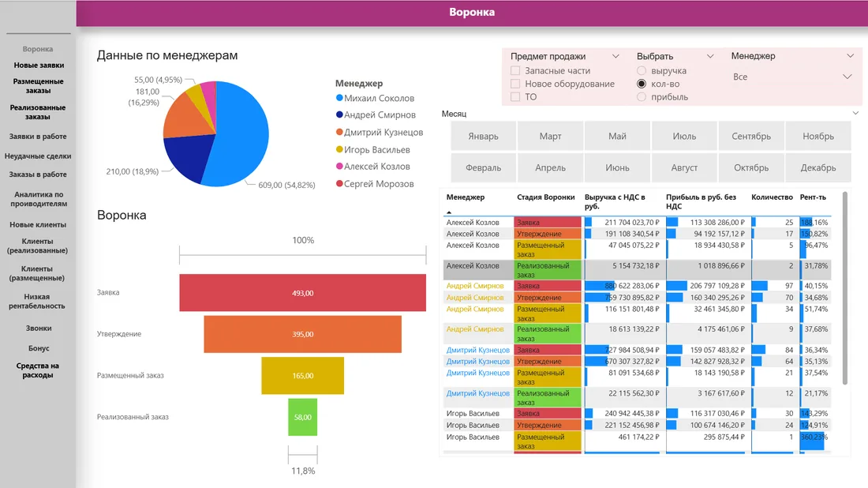The image size is (868, 488).
Task: Select Сергей Морозов red legend marker
Action: pyautogui.click(x=339, y=183)
